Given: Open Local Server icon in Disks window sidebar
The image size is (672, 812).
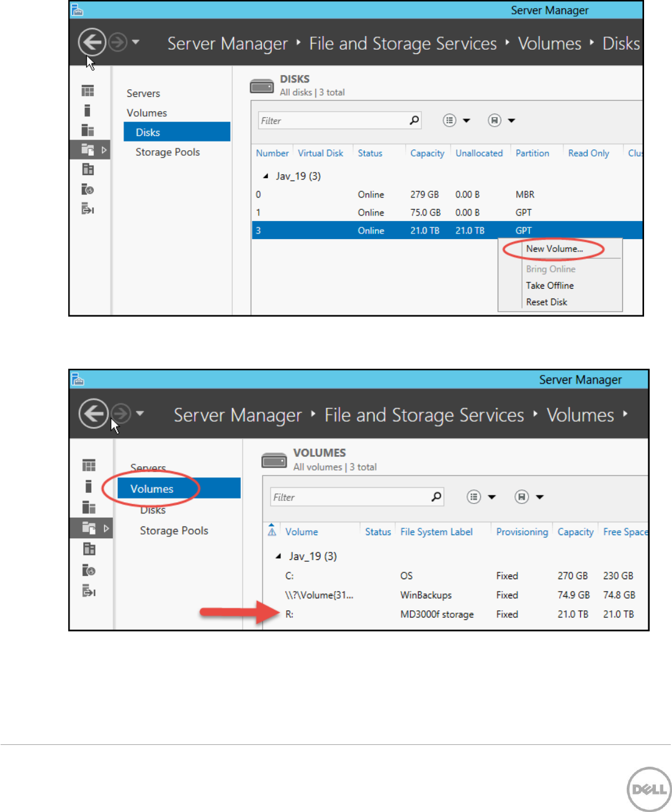Looking at the screenshot, I should (x=87, y=111).
